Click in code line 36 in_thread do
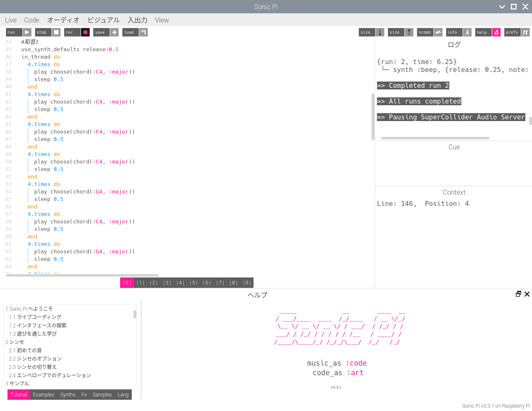This screenshot has width=532, height=411. pyautogui.click(x=41, y=57)
